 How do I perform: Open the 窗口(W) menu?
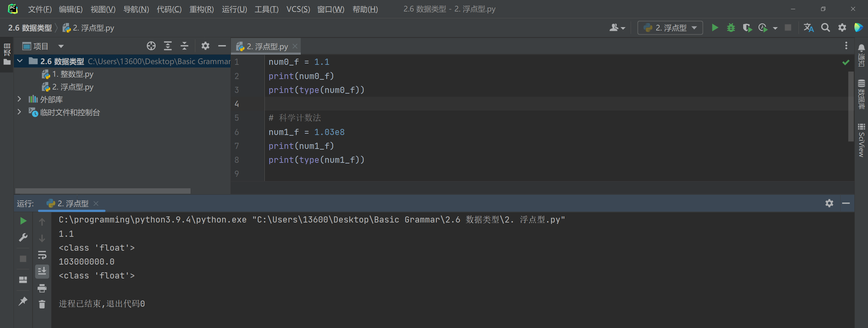point(331,9)
